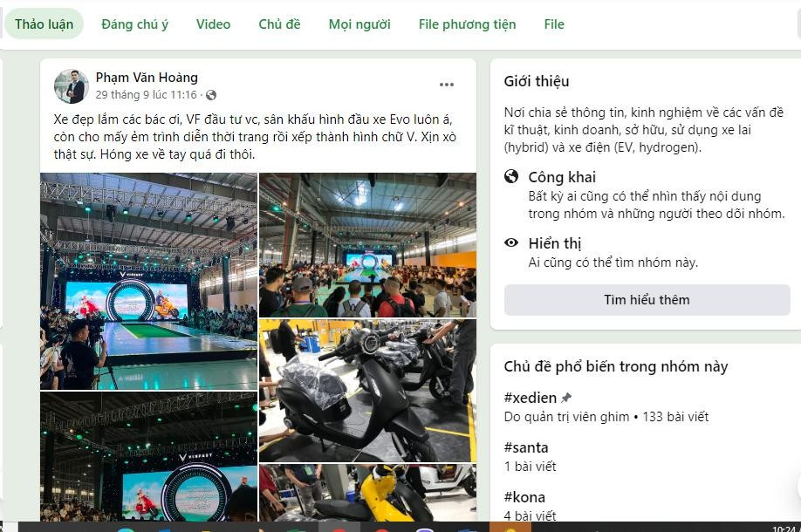Click the pin icon next to #xedien
Viewport: 801px width, 532px height.
click(566, 398)
